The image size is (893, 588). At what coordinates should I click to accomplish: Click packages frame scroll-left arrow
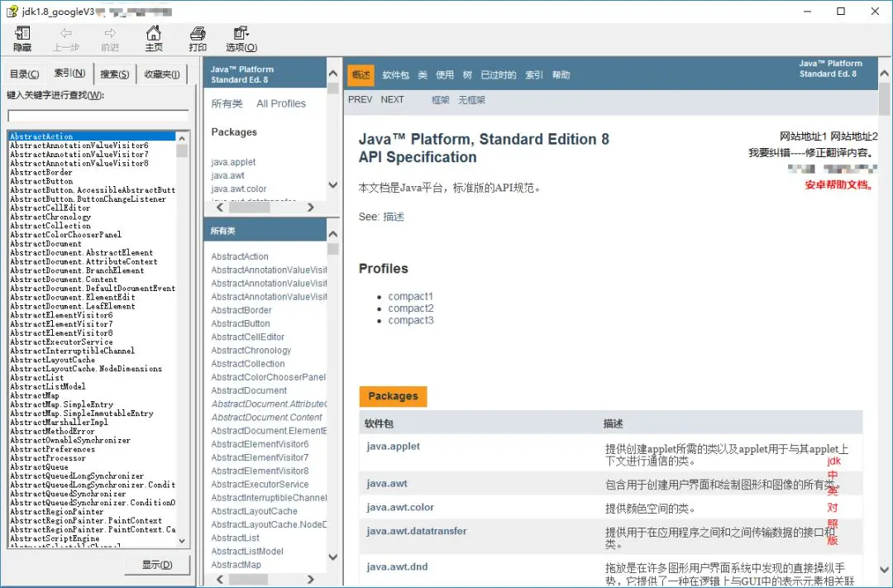point(221,208)
